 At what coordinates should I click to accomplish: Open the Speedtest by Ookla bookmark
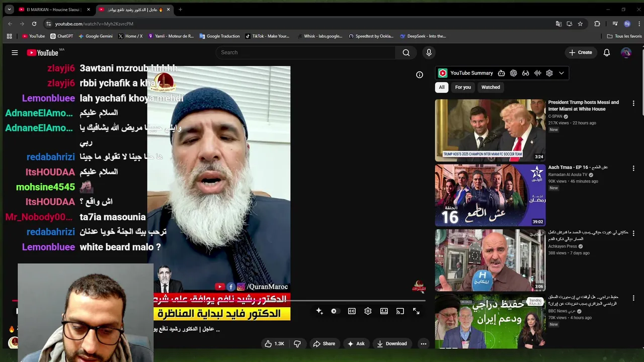[371, 36]
